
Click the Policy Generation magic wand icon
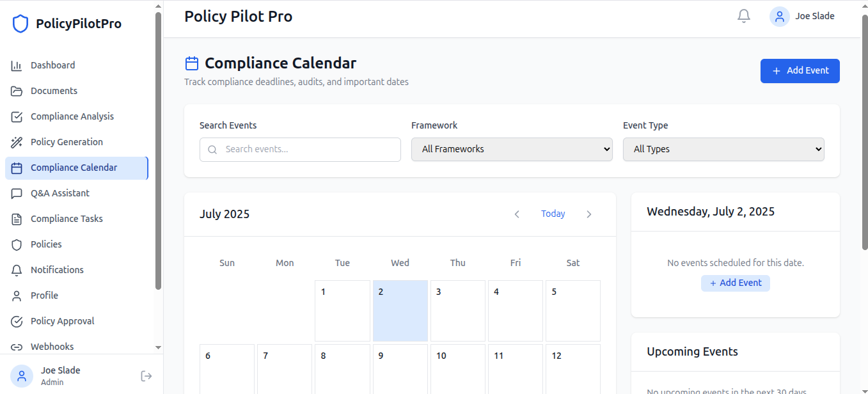(x=17, y=142)
